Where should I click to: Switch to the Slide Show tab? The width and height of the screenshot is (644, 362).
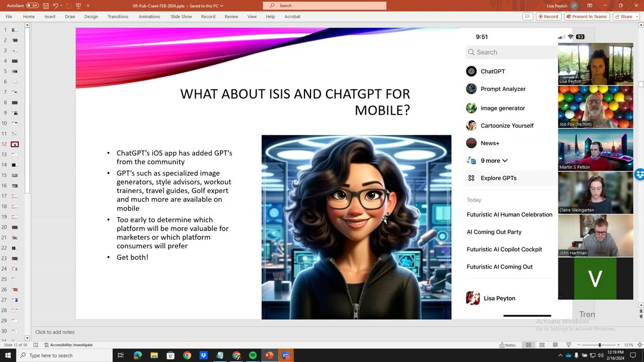click(181, 17)
